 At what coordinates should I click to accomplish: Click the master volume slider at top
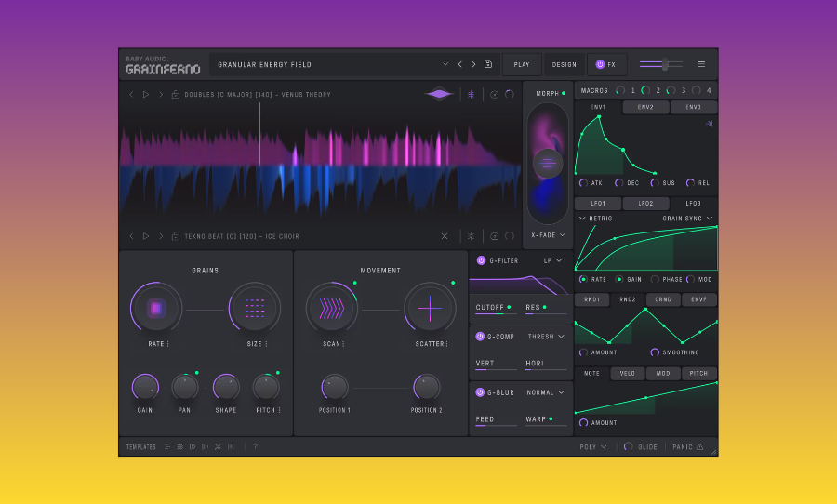pos(660,64)
